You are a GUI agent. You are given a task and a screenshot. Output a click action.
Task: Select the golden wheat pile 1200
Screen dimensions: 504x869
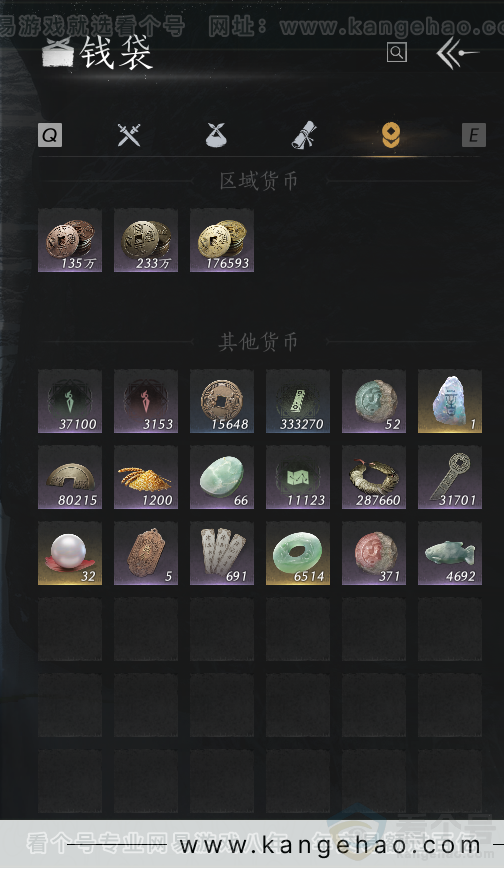coord(146,477)
